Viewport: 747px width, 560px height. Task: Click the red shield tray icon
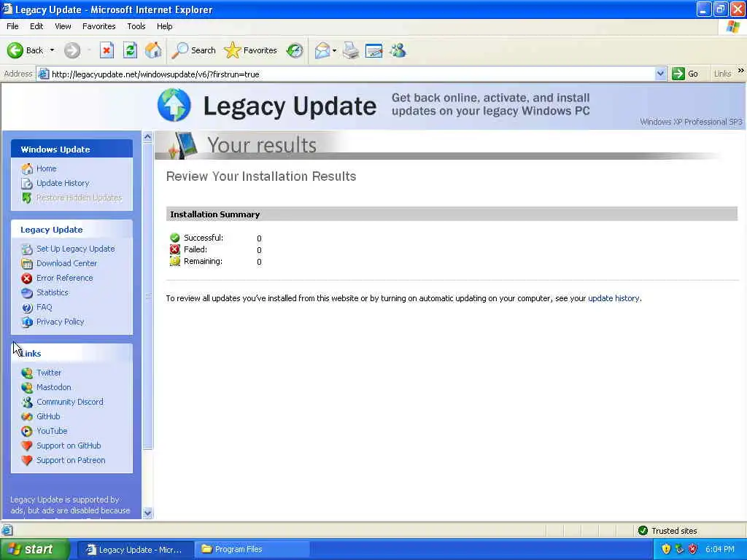click(693, 550)
